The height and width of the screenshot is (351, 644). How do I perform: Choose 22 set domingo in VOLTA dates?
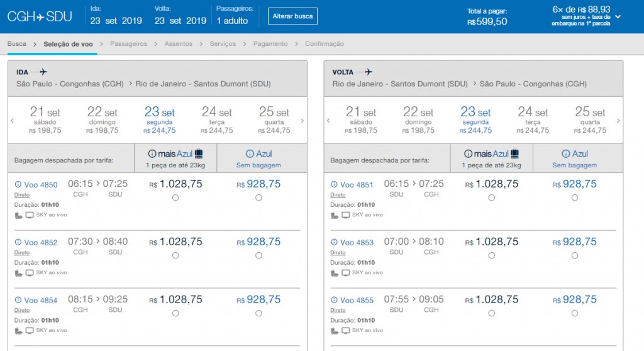click(418, 120)
